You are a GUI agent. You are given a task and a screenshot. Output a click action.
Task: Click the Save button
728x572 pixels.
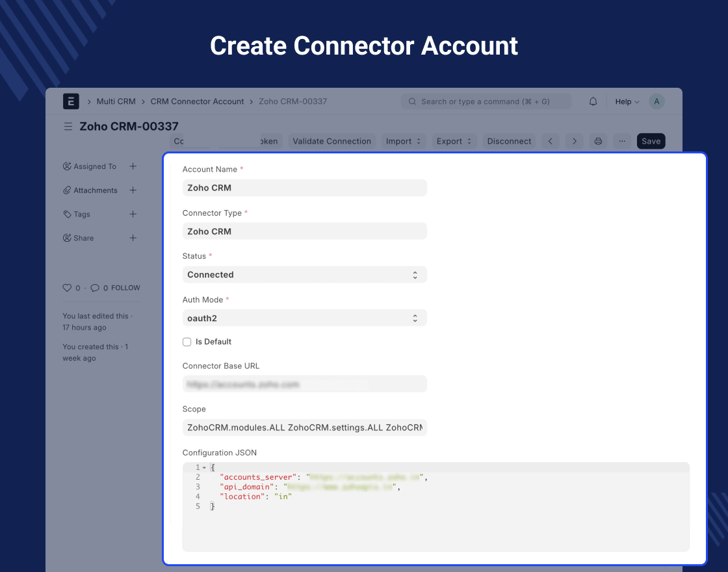click(651, 141)
